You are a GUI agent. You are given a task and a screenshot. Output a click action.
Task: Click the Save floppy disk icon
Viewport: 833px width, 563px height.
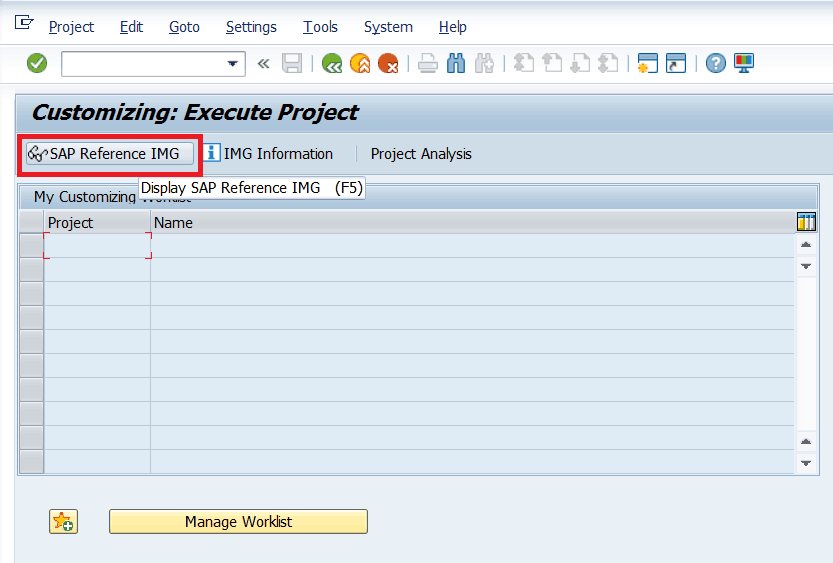coord(292,63)
